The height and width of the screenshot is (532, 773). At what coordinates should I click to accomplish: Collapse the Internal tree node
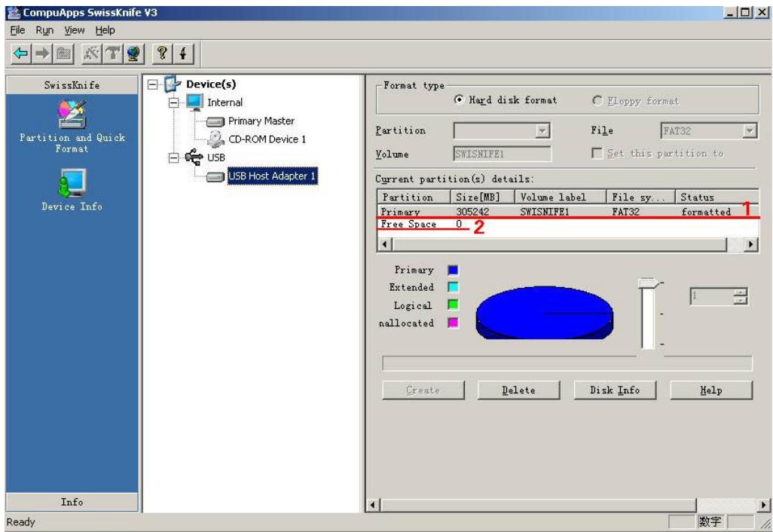pos(173,102)
